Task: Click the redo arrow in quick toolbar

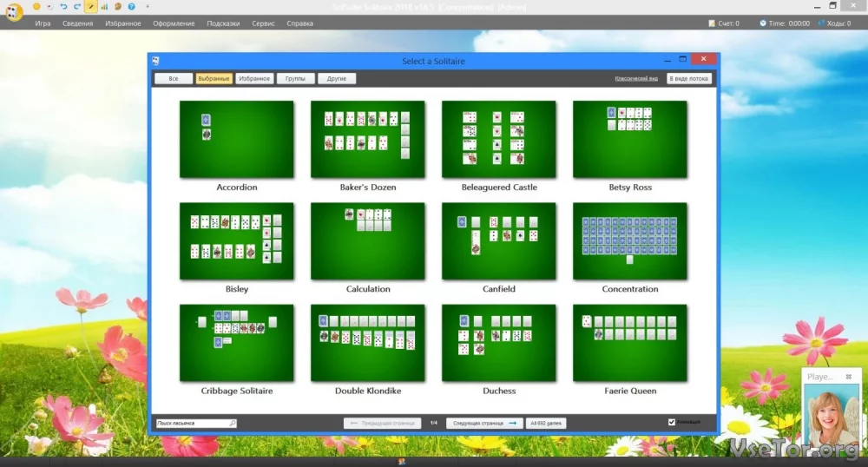Action: (76, 7)
